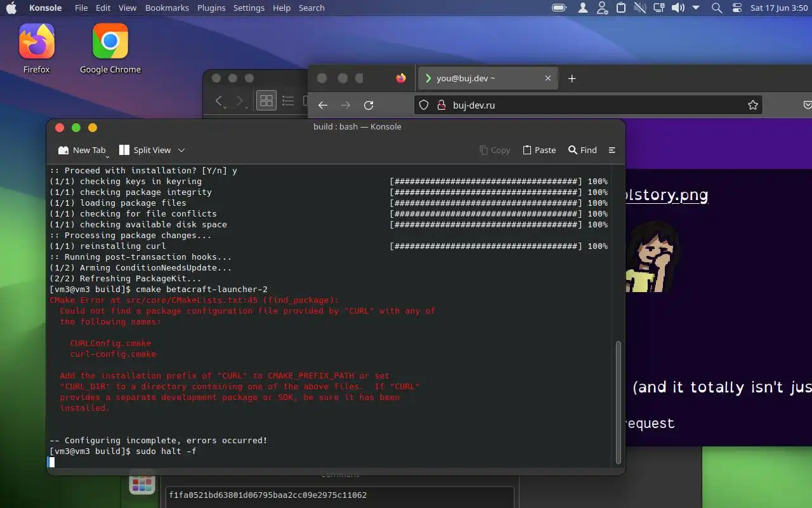
Task: Open the Plugins menu
Action: [x=211, y=8]
